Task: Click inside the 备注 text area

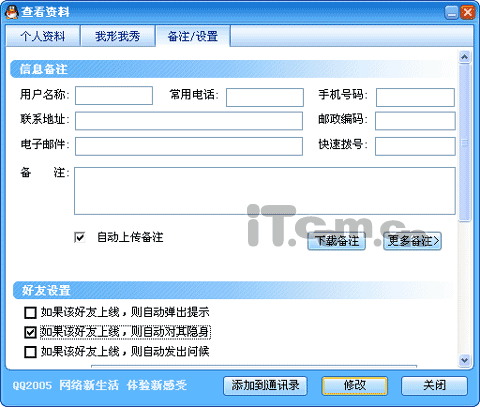Action: (x=265, y=191)
